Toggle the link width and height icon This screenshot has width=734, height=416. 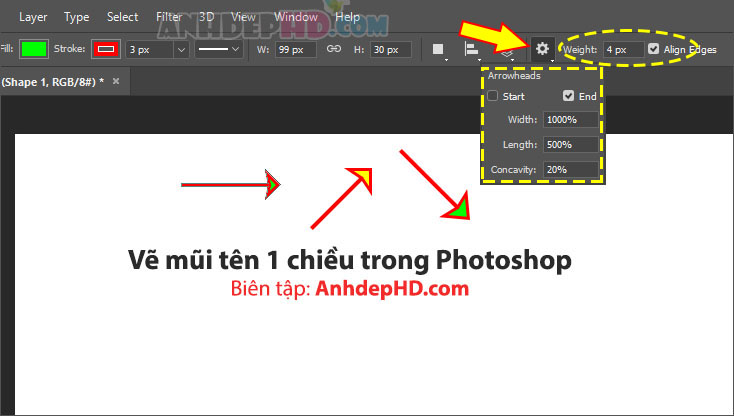tap(334, 49)
